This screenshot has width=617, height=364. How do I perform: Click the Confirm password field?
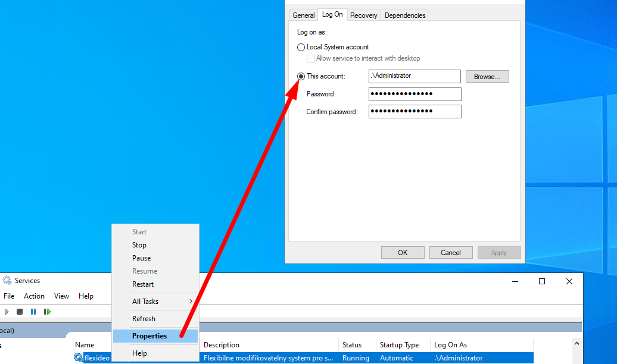point(415,112)
